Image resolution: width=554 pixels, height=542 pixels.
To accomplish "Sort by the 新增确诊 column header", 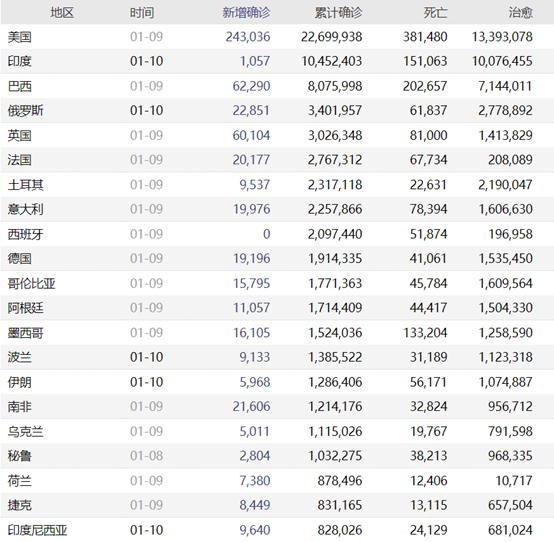I will pos(246,13).
